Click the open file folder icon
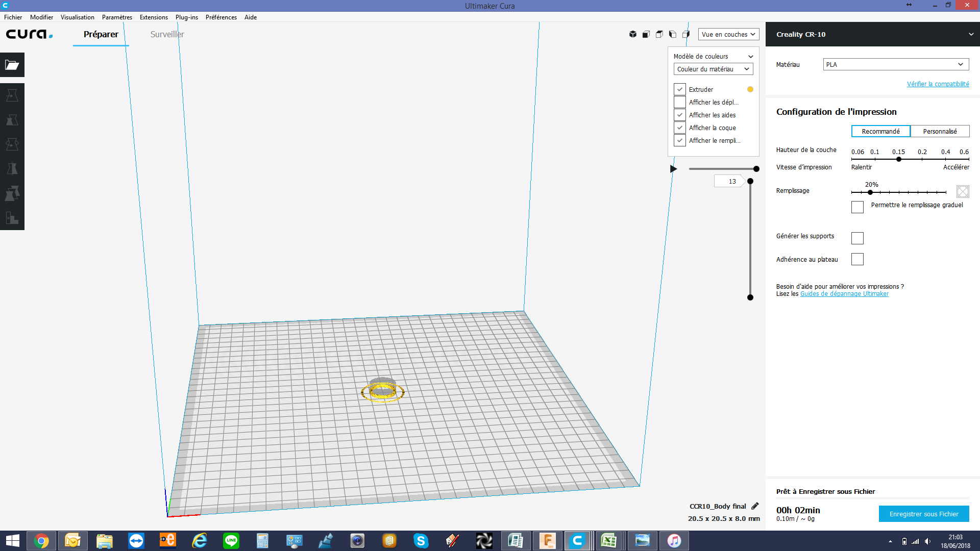 tap(12, 65)
